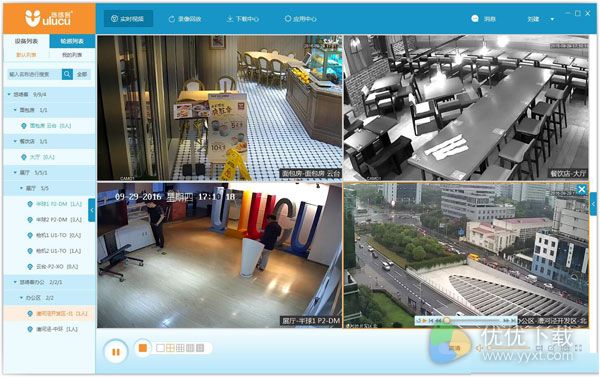Image resolution: width=600 pixels, height=377 pixels.
Task: Click the search magnifier icon
Action: pyautogui.click(x=67, y=74)
